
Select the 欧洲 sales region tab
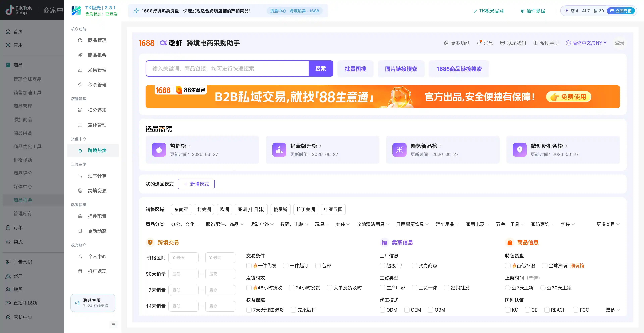coord(224,209)
